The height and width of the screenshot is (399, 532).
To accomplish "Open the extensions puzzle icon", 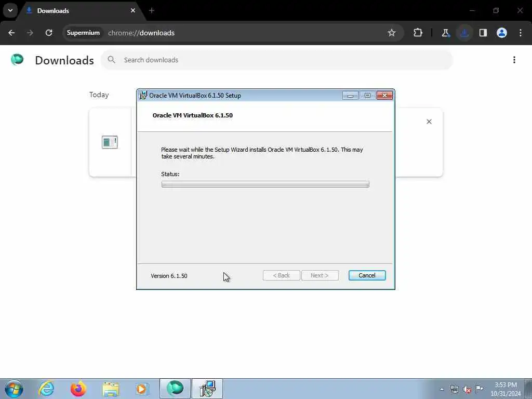I will 418,33.
